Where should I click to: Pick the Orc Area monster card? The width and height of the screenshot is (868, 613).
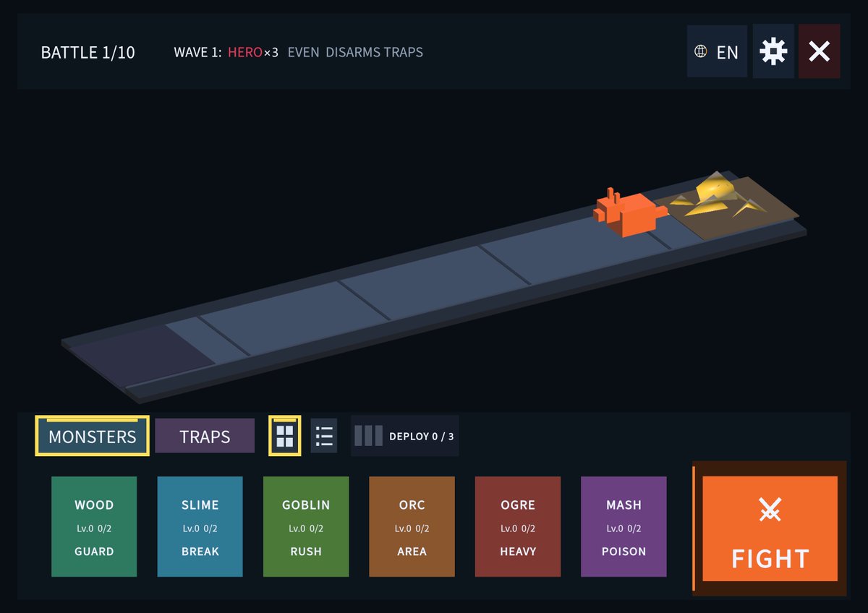tap(412, 527)
